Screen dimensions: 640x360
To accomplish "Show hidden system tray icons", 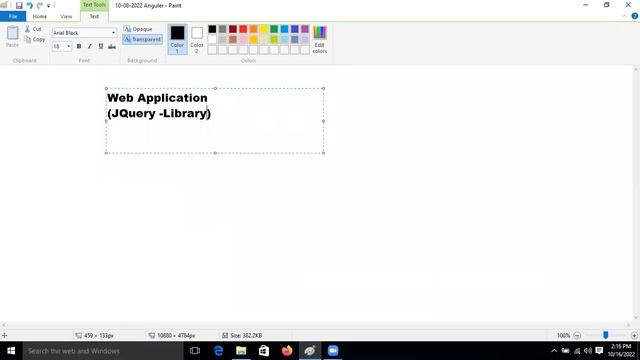I will pos(554,351).
